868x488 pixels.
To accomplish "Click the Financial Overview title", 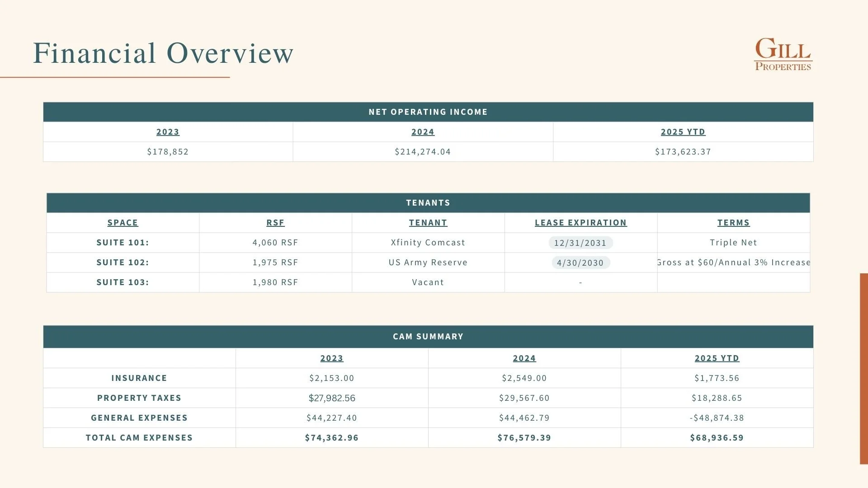I will [x=163, y=53].
